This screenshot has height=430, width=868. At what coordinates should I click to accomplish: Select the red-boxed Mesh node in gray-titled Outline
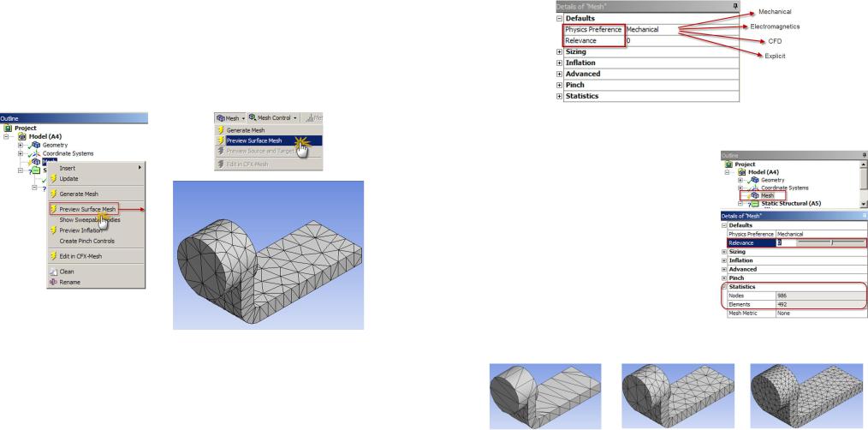[762, 195]
